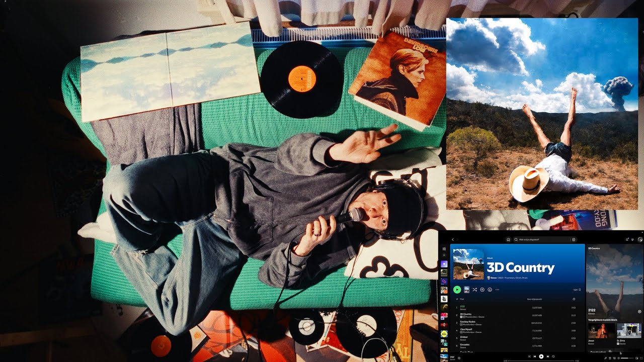Open more options for 3D Country
The height and width of the screenshot is (362, 644).
pos(497,290)
